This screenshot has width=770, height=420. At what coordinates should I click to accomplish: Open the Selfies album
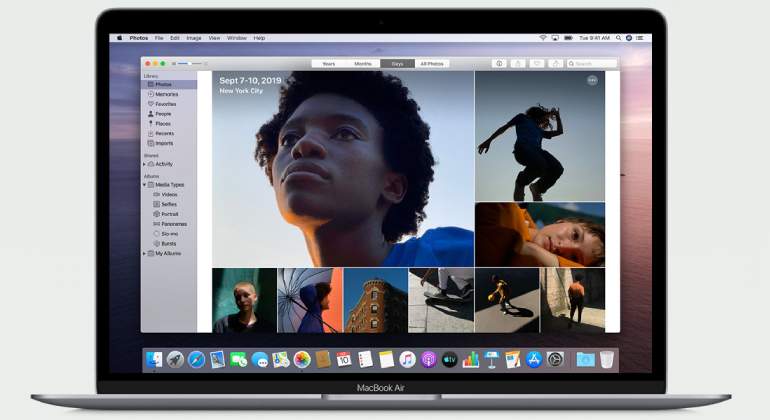point(169,204)
